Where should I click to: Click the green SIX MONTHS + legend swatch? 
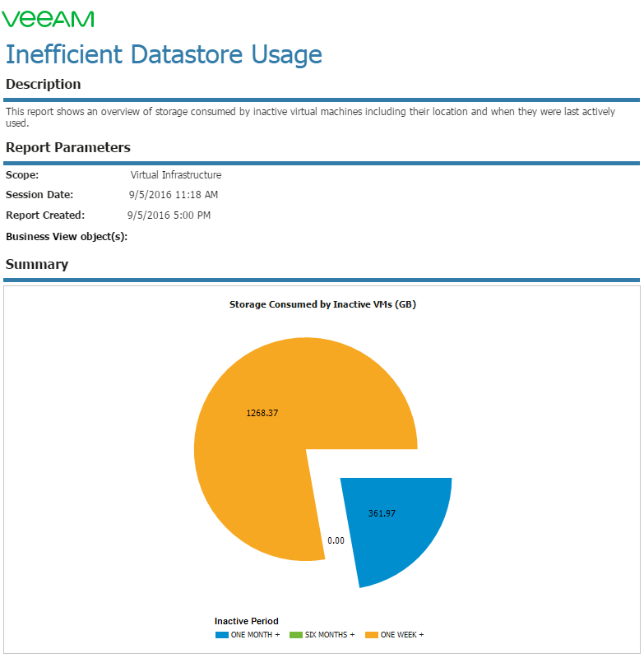296,635
